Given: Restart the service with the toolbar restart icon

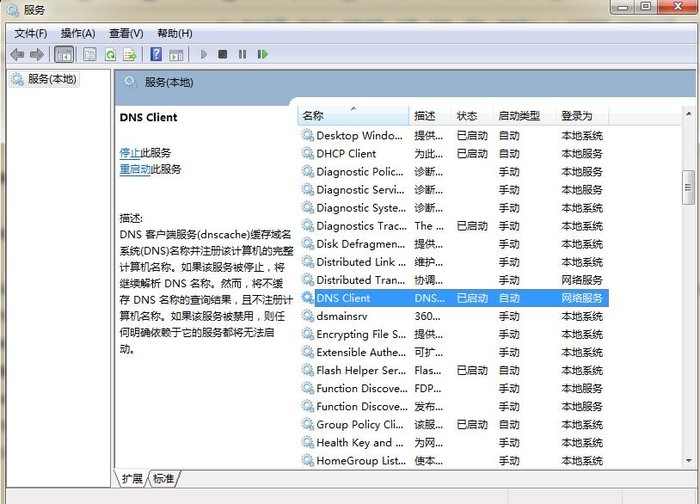Looking at the screenshot, I should click(x=262, y=54).
